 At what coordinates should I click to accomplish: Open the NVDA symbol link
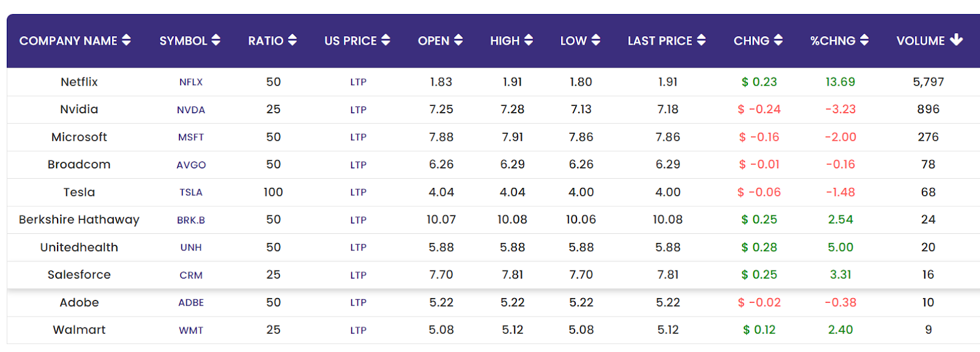coord(191,110)
